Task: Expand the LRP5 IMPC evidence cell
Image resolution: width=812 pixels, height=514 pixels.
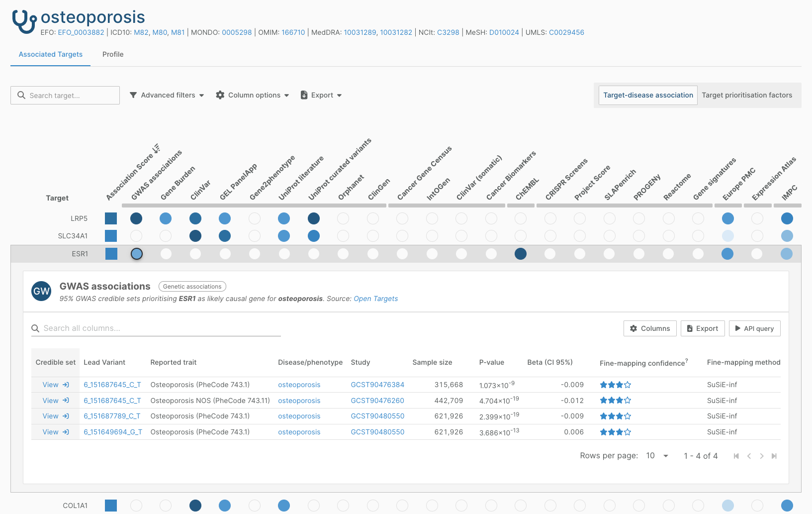Action: tap(787, 218)
